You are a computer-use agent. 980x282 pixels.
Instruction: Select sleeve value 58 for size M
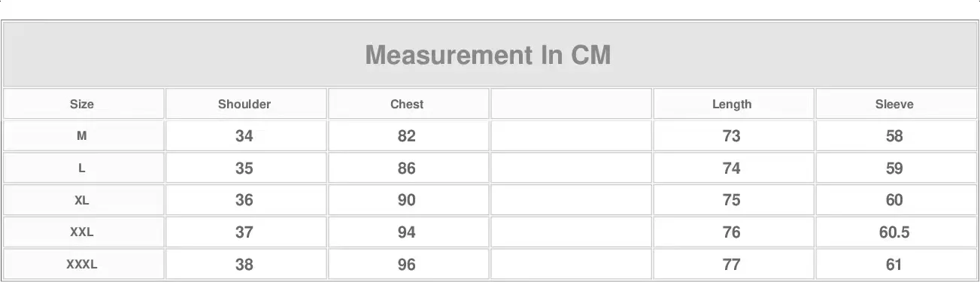[x=894, y=136]
